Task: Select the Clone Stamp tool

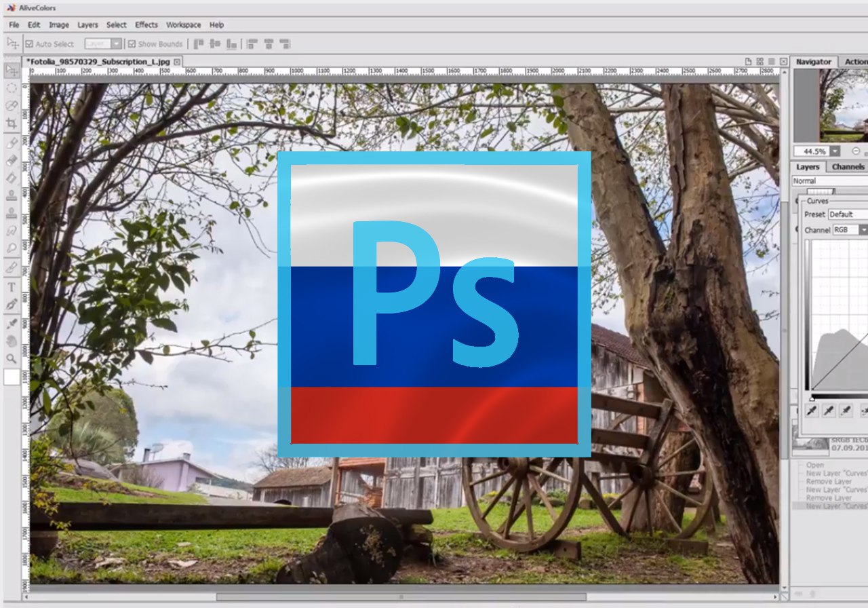Action: point(12,195)
